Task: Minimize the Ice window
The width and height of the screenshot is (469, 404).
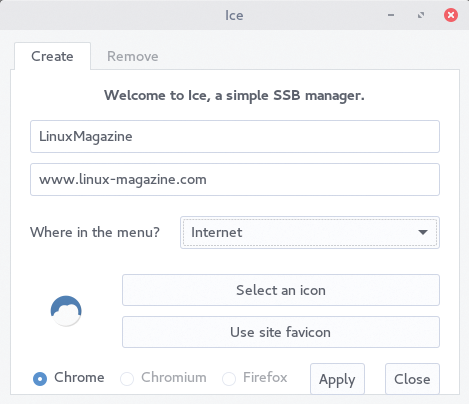Action: tap(391, 15)
